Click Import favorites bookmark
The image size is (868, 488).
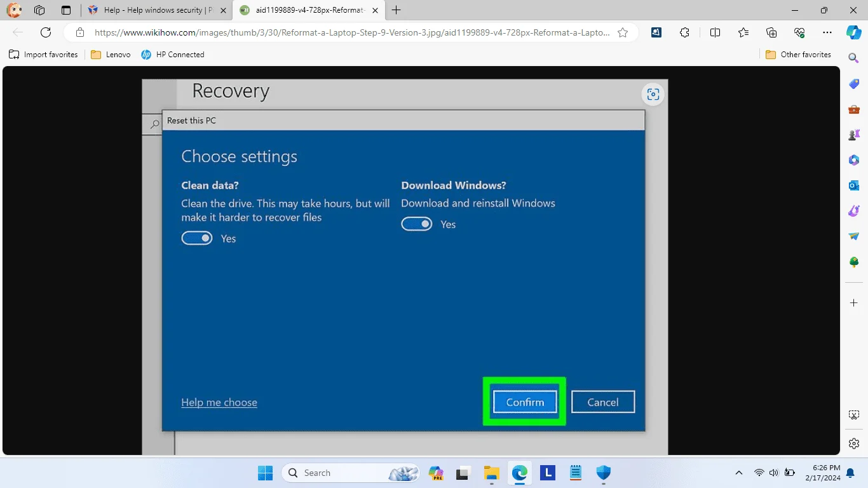coord(43,55)
